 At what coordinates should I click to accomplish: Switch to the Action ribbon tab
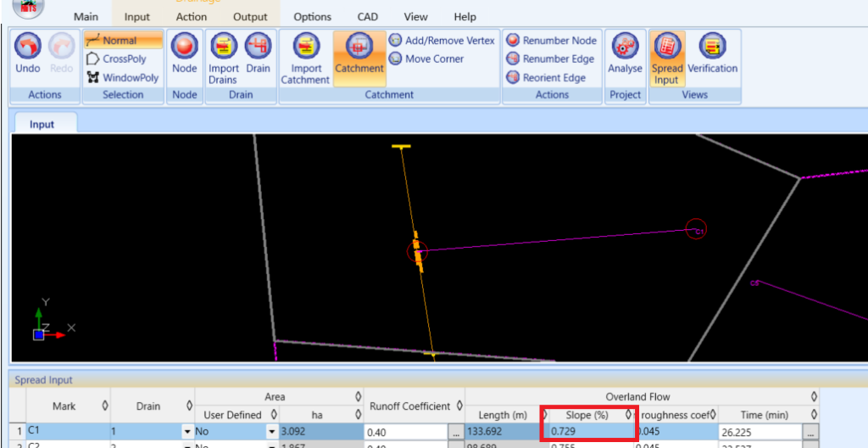click(192, 17)
